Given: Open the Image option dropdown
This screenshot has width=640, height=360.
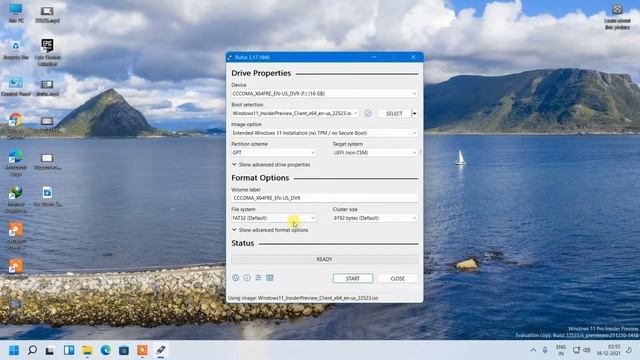Looking at the screenshot, I should click(x=324, y=133).
